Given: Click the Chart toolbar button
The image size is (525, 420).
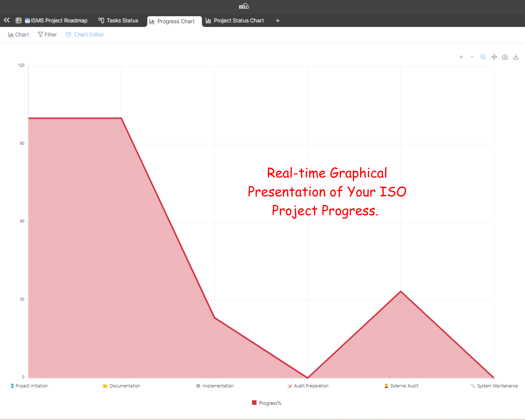Looking at the screenshot, I should click(18, 35).
